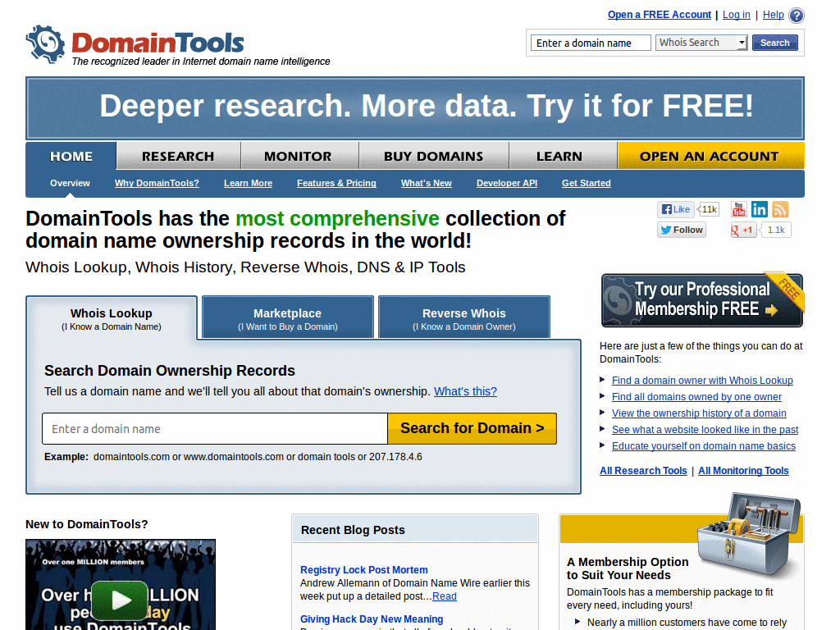
Task: Click the header Search button
Action: [x=774, y=43]
